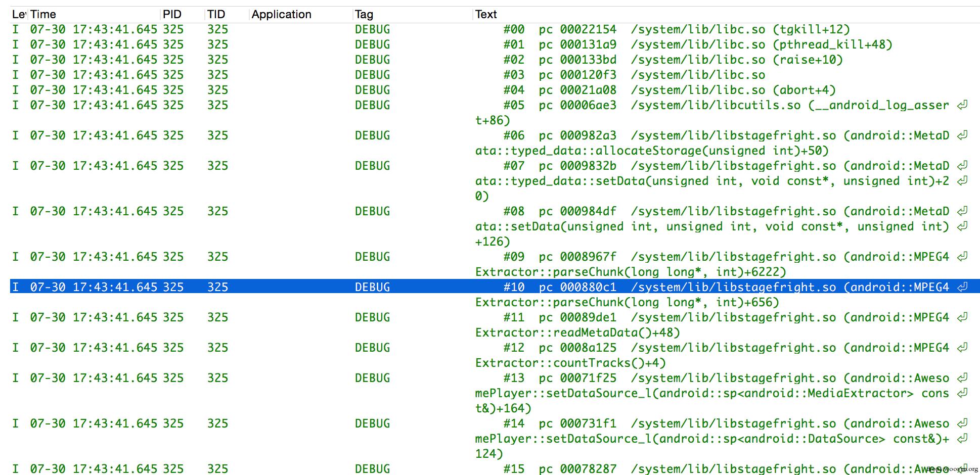
Task: Click the truncated Level column header
Action: pos(19,15)
